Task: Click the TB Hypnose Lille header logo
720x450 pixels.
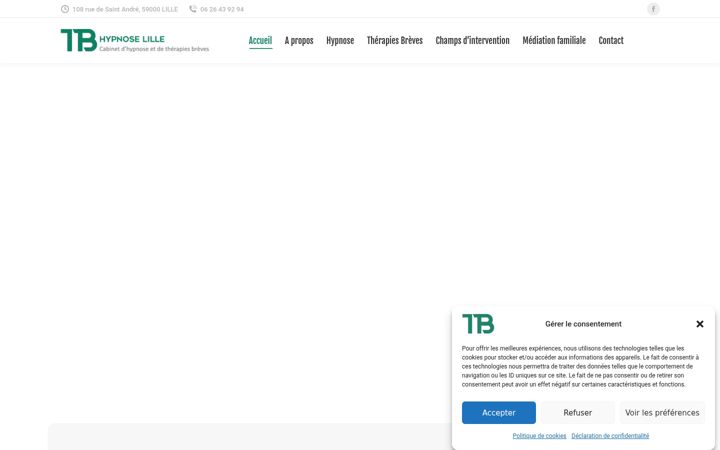Action: [135, 40]
